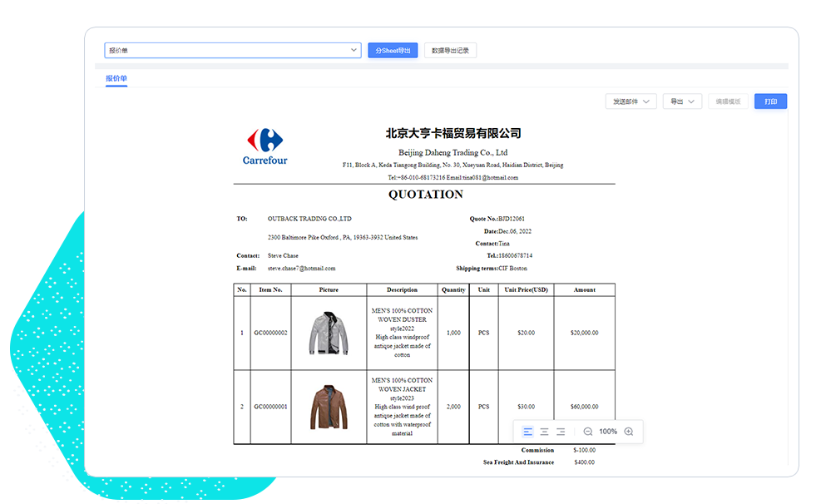
Task: Click the 100% zoom level value
Action: pyautogui.click(x=608, y=432)
